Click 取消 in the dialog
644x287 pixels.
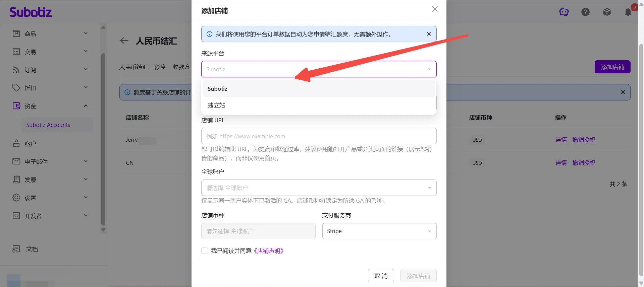381,276
